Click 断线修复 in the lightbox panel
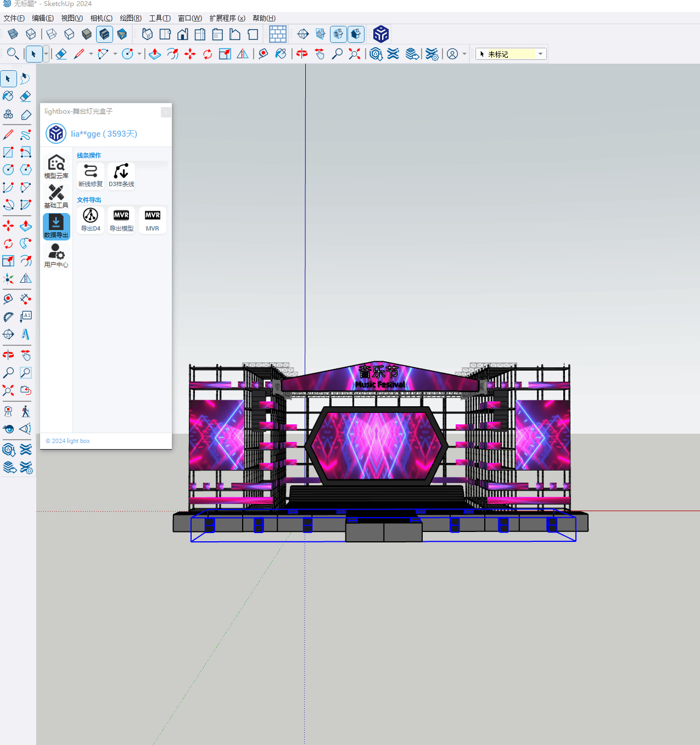This screenshot has height=745, width=700. [x=91, y=175]
